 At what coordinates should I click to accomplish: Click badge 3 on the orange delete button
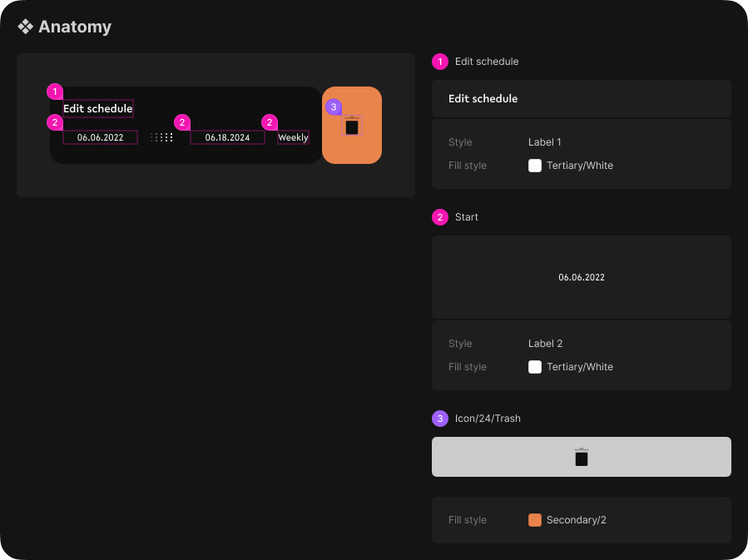pos(334,107)
